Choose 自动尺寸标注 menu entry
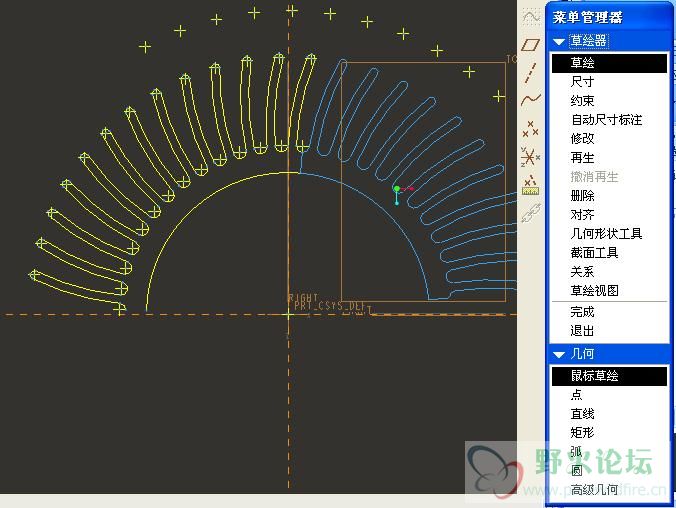676x508 pixels. coord(609,119)
